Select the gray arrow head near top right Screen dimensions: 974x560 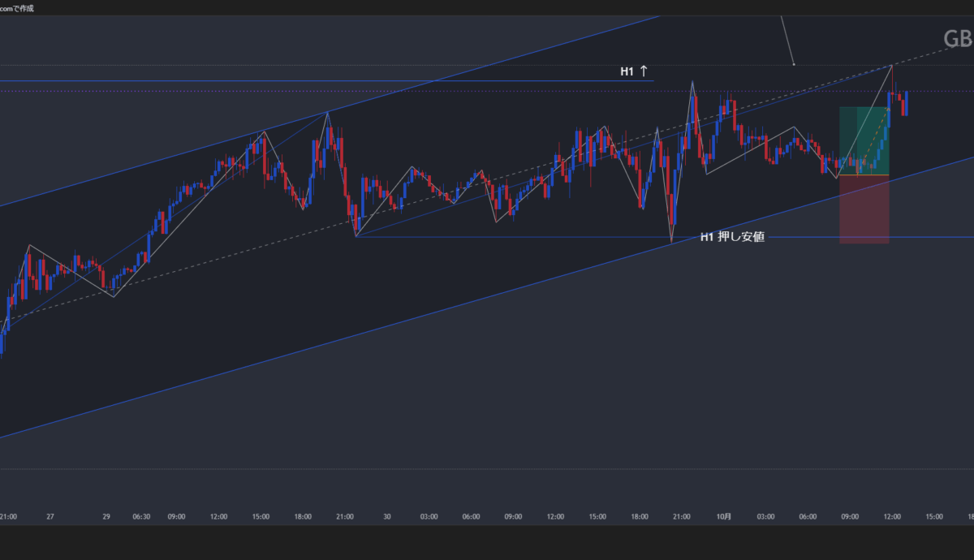(x=793, y=62)
